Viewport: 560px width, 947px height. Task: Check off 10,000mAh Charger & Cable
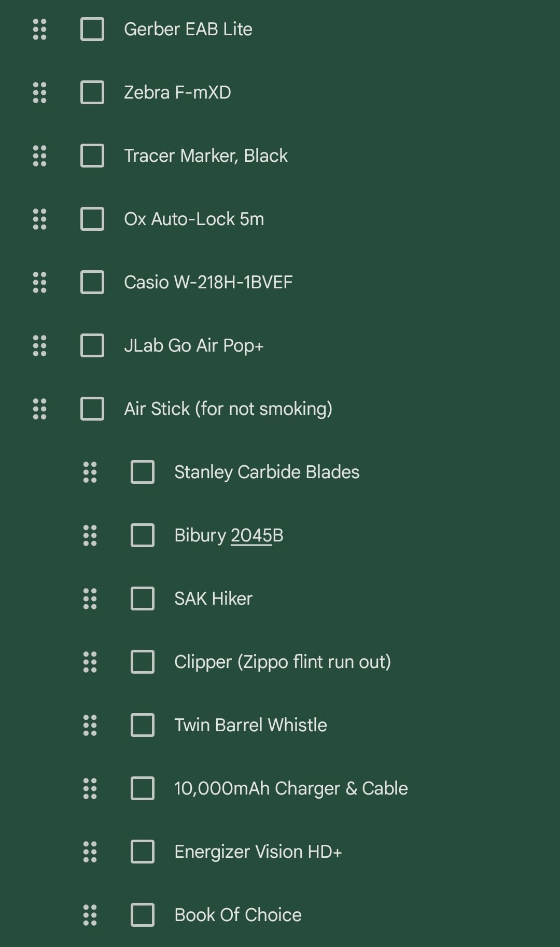pyautogui.click(x=143, y=789)
